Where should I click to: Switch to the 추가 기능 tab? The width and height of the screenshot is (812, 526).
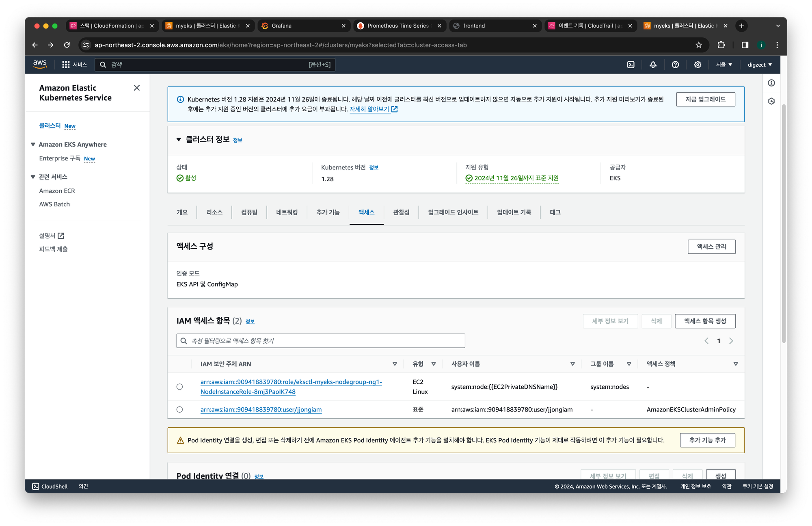328,212
